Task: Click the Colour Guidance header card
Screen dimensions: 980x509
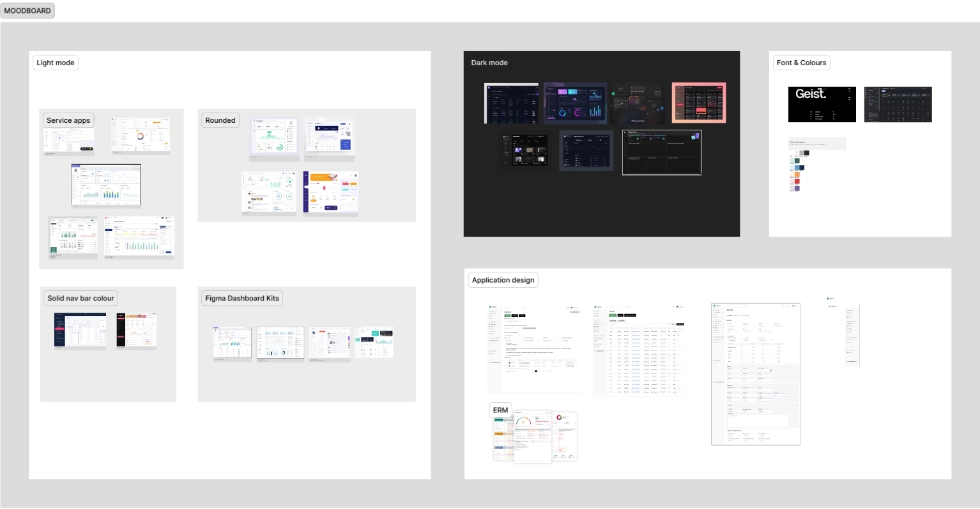Action: pos(817,143)
